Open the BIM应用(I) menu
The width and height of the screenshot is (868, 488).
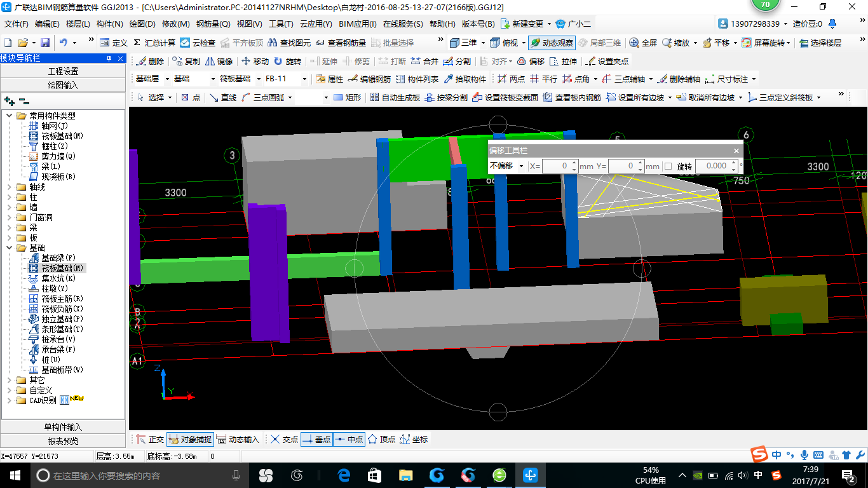(358, 24)
